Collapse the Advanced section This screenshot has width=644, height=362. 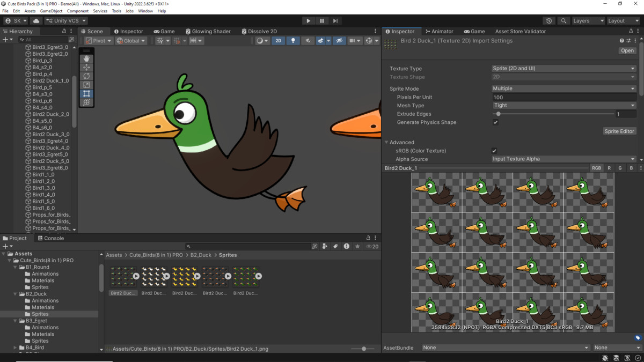[386, 142]
